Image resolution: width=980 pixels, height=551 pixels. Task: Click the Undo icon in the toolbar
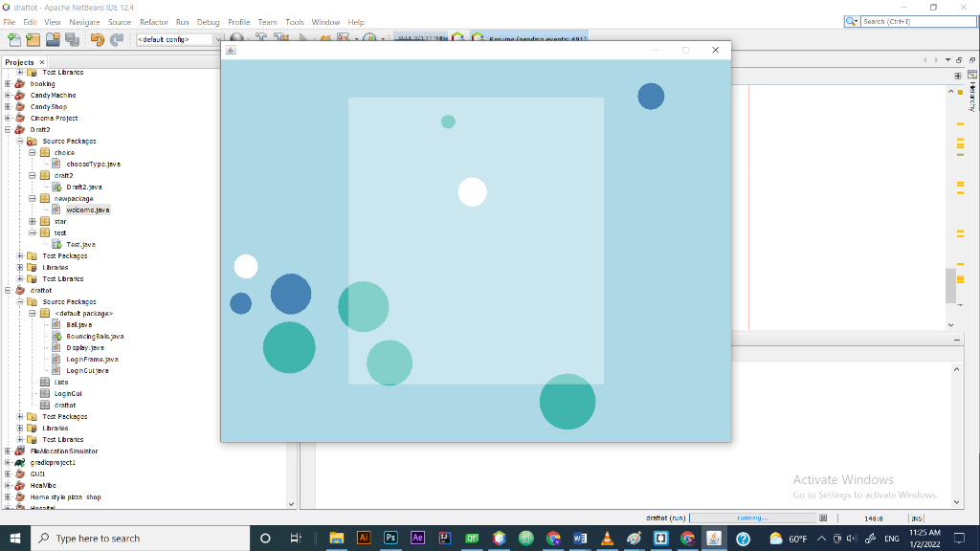[98, 39]
